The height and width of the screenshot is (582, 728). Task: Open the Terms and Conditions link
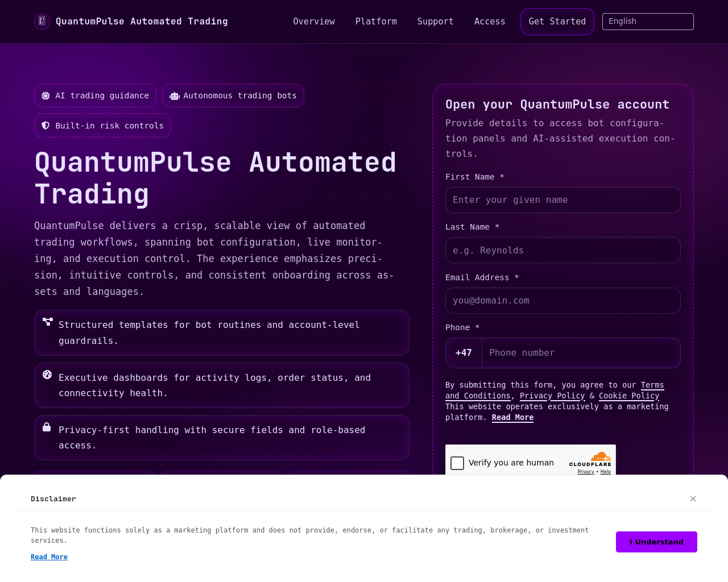pos(555,390)
